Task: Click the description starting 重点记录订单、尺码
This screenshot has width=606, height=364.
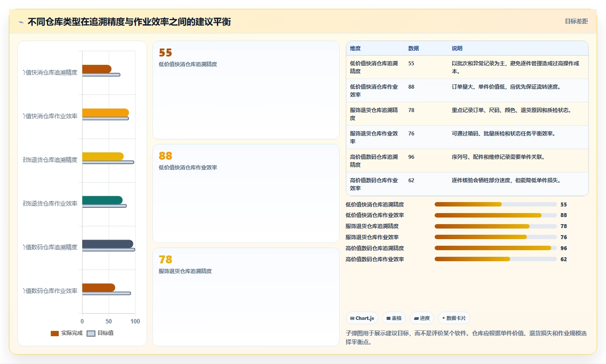Action: coord(511,110)
